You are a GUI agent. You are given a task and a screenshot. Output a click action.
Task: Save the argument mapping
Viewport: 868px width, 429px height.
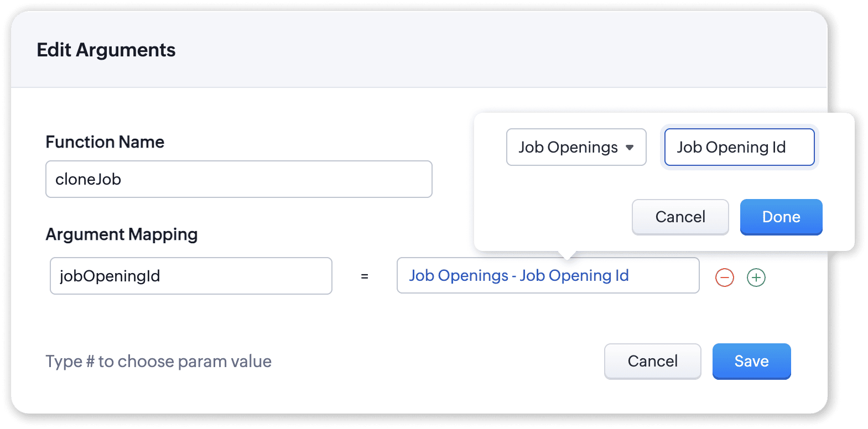751,361
